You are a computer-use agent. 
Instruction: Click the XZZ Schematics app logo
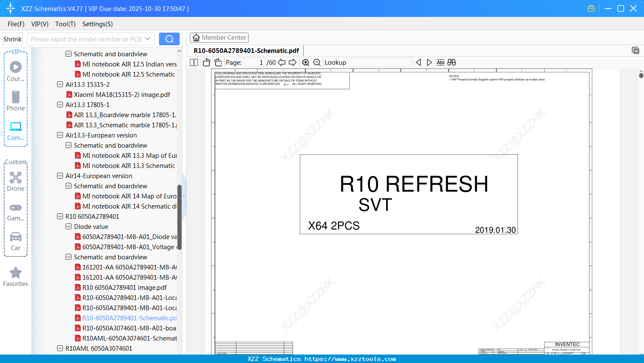[x=10, y=8]
